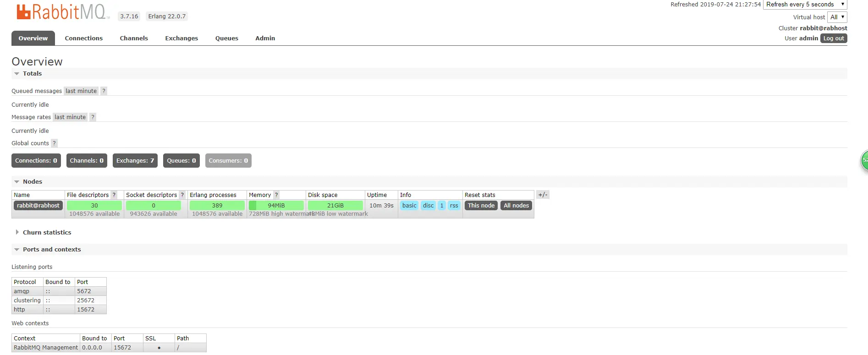Click the Erlang processes 389 bar
Image resolution: width=868 pixels, height=355 pixels.
coord(217,205)
